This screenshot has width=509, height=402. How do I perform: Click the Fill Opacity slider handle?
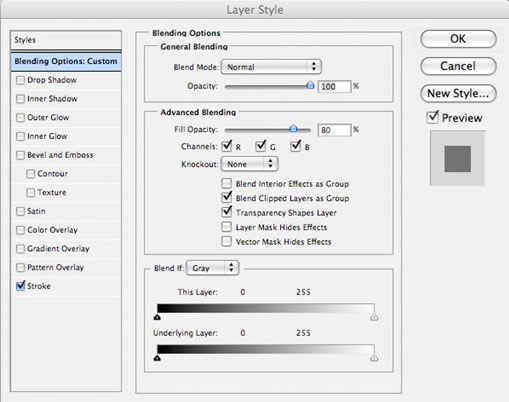tap(293, 128)
